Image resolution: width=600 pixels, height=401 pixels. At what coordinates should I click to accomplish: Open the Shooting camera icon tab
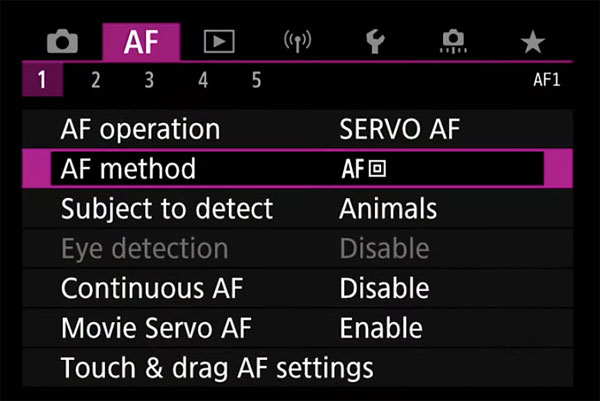[x=62, y=41]
